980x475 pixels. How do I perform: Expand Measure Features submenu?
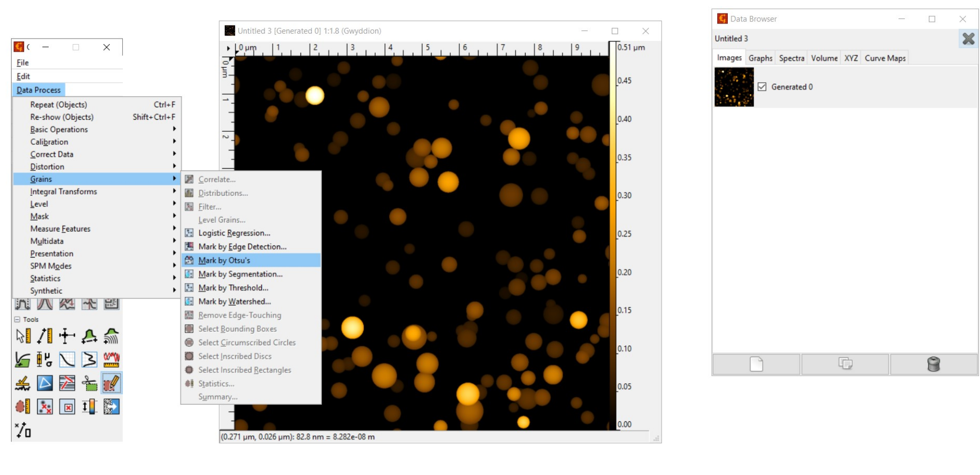coord(97,228)
